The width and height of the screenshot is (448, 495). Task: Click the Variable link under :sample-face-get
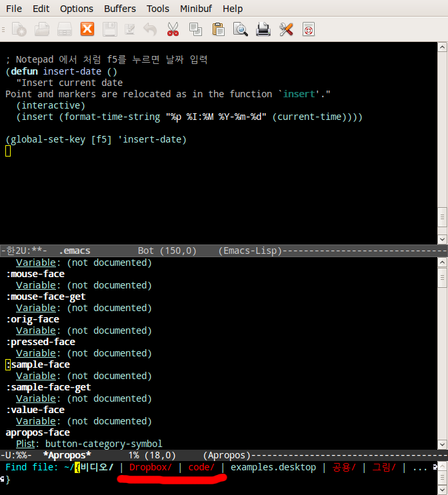click(x=36, y=398)
